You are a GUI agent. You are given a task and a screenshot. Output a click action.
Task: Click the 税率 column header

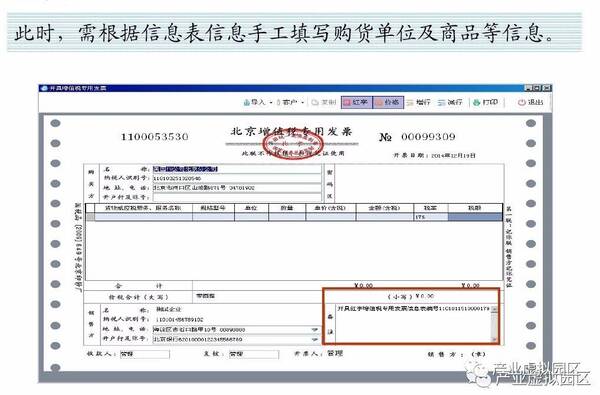[x=430, y=208]
